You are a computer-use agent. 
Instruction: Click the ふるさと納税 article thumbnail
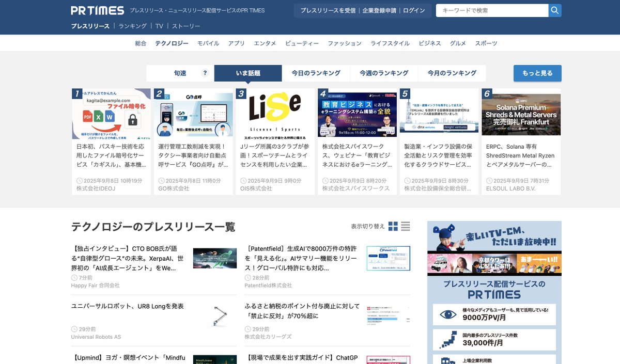[389, 315]
